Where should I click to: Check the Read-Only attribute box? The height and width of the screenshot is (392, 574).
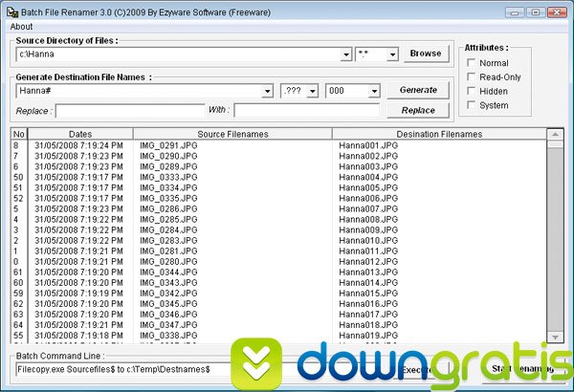[473, 77]
